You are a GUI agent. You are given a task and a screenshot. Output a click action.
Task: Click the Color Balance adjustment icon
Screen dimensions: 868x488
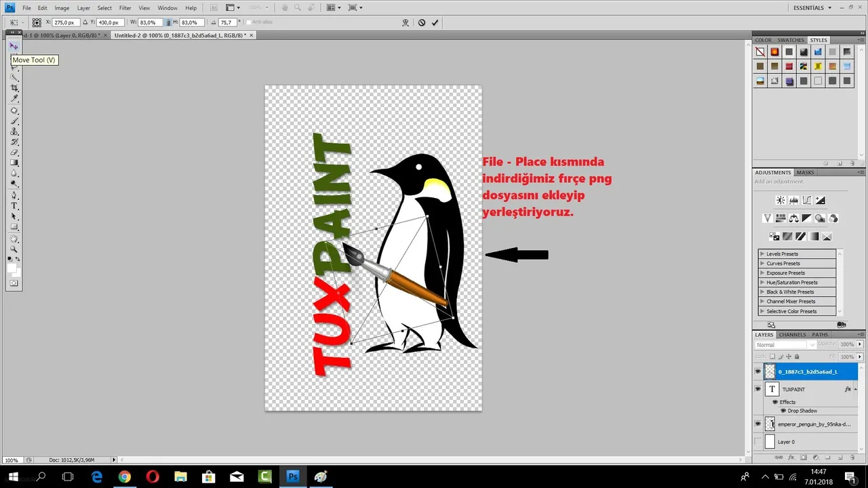coord(793,218)
